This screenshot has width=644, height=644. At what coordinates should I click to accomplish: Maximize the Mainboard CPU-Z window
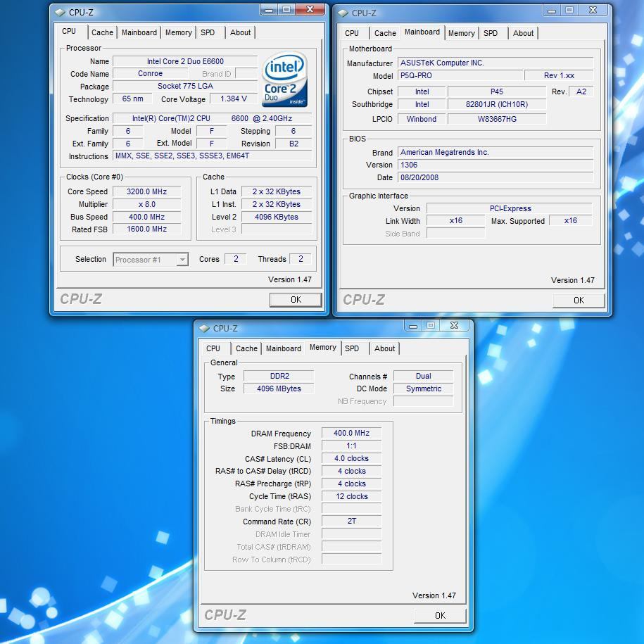coord(569,11)
